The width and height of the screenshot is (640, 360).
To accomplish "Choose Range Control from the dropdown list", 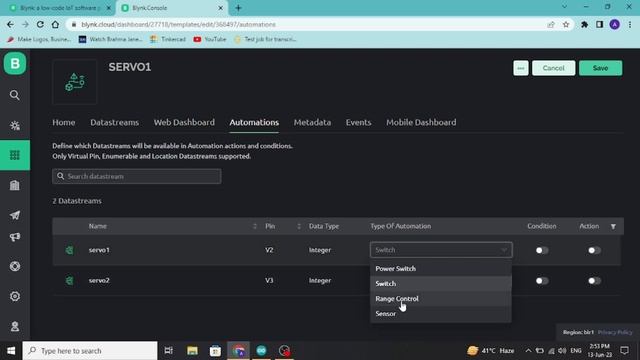I will (441, 298).
